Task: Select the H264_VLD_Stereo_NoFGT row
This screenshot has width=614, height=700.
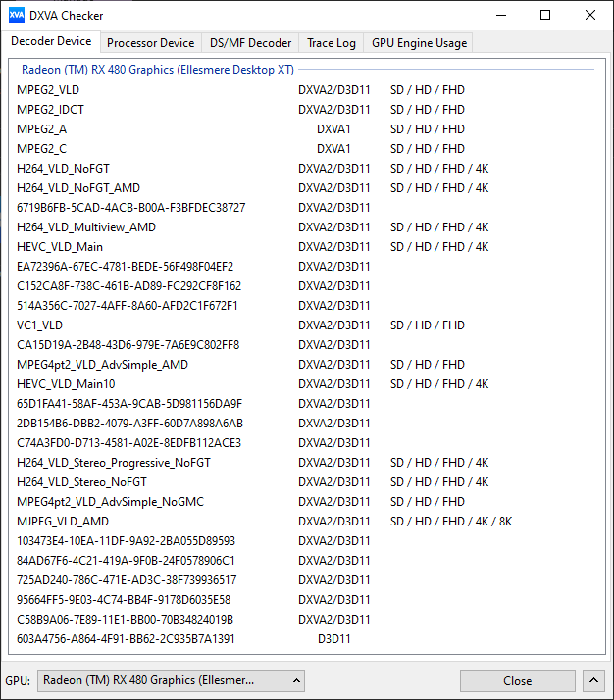Action: (306, 482)
